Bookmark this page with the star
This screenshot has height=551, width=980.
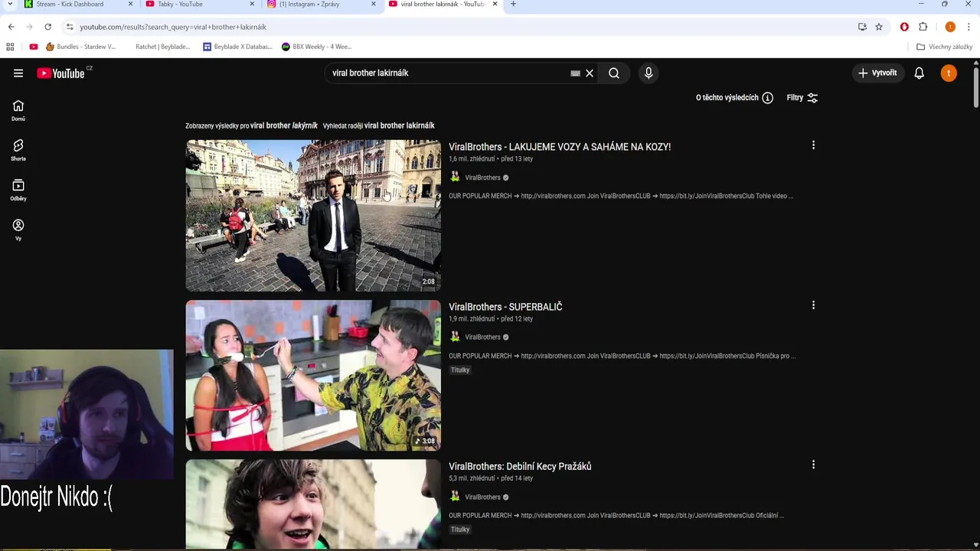point(879,27)
